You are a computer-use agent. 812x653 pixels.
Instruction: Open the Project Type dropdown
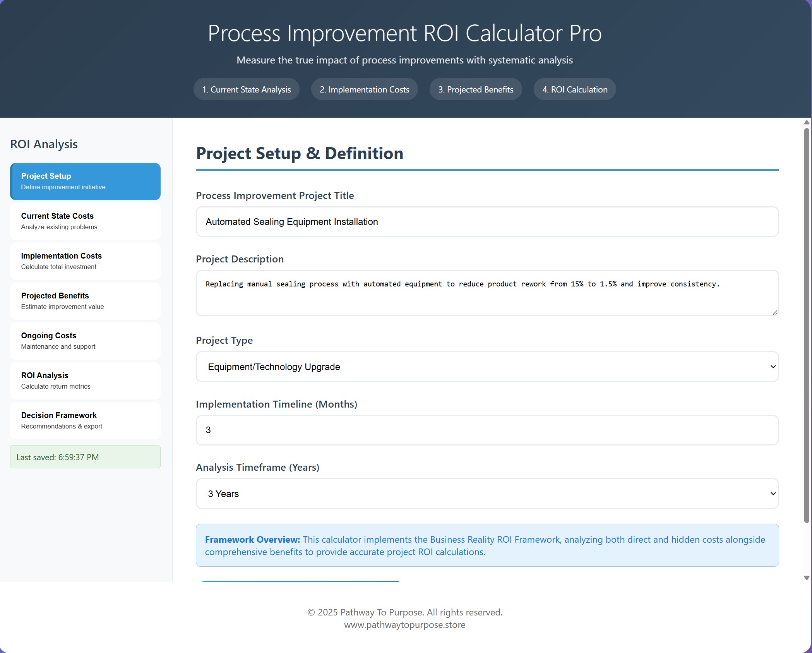pyautogui.click(x=487, y=367)
